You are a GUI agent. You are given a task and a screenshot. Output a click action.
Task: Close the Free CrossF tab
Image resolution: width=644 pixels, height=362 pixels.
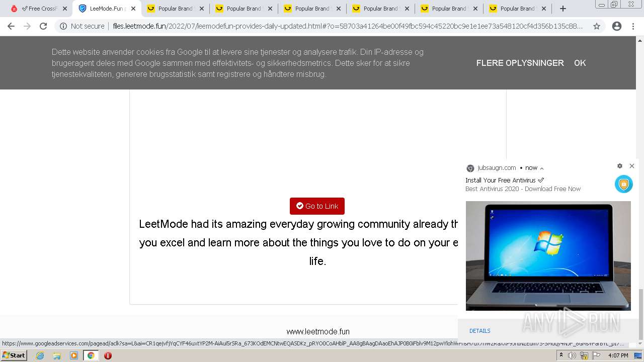[x=65, y=9]
